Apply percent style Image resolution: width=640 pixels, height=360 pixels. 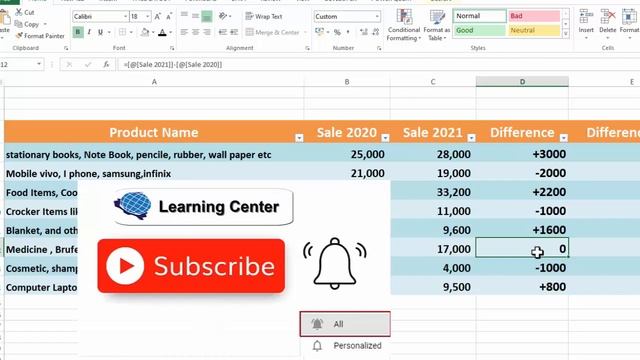coord(337,32)
